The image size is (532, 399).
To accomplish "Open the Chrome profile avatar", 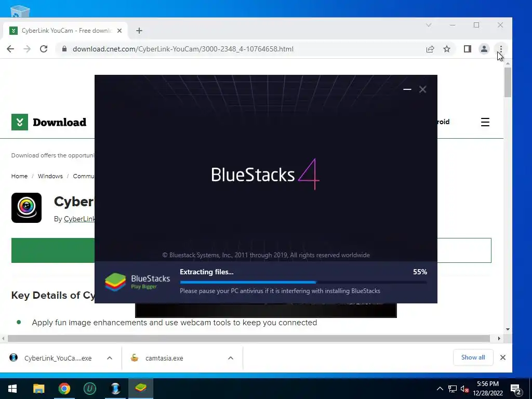I will pyautogui.click(x=484, y=49).
